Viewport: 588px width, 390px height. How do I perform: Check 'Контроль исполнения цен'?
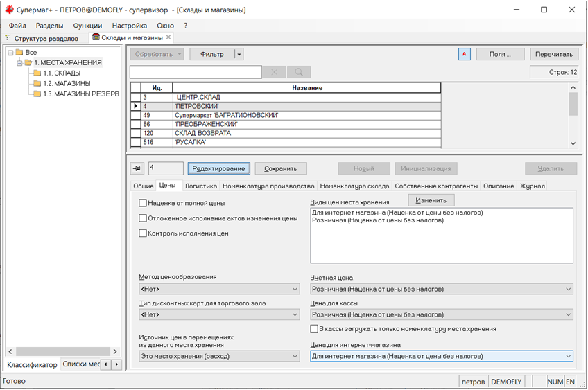pos(143,233)
